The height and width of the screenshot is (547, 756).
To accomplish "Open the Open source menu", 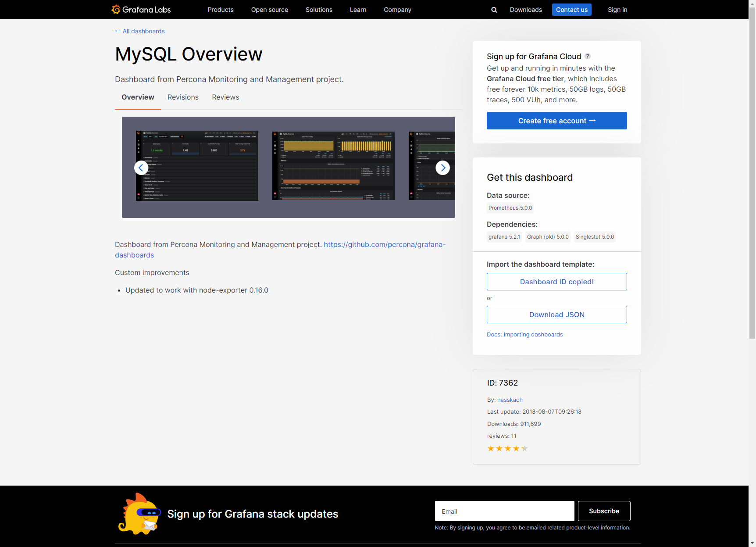I will tap(270, 10).
